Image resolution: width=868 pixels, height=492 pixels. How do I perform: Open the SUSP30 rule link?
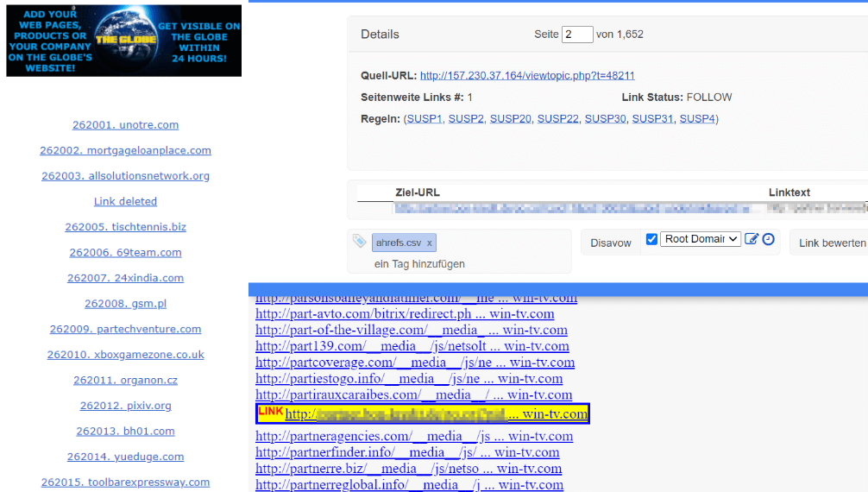tap(605, 118)
